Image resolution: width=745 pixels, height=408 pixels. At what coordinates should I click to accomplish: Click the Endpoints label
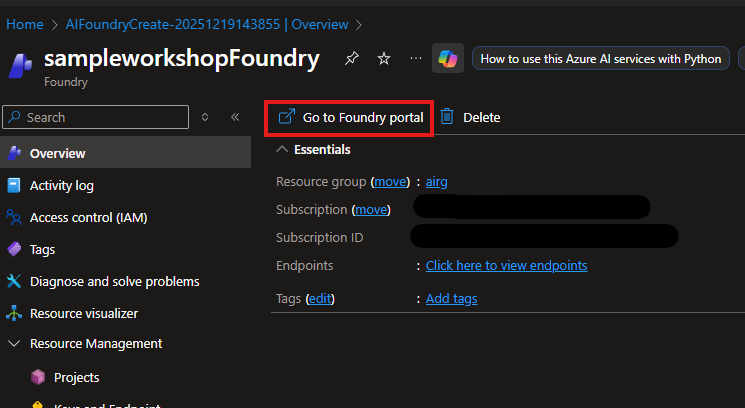click(305, 265)
